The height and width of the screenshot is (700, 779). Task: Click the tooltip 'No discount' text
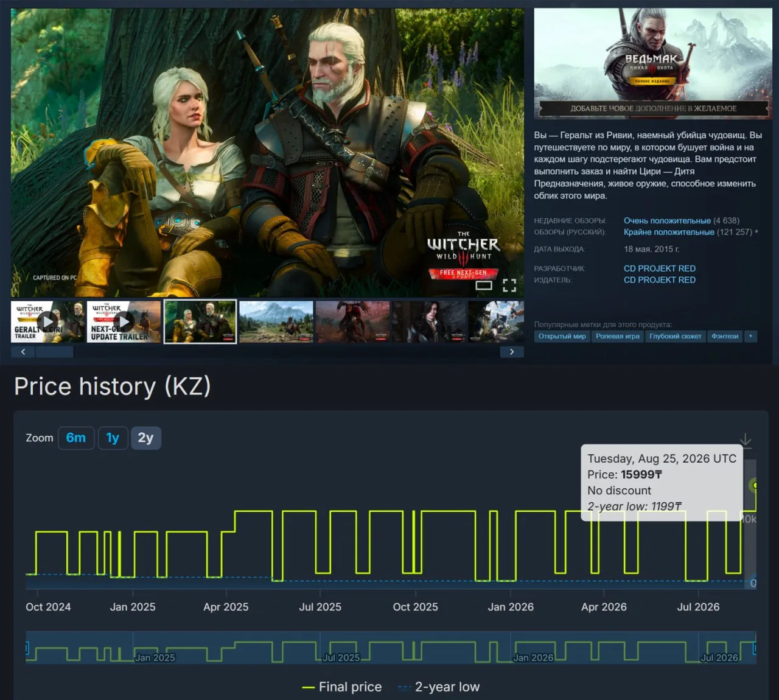point(619,490)
